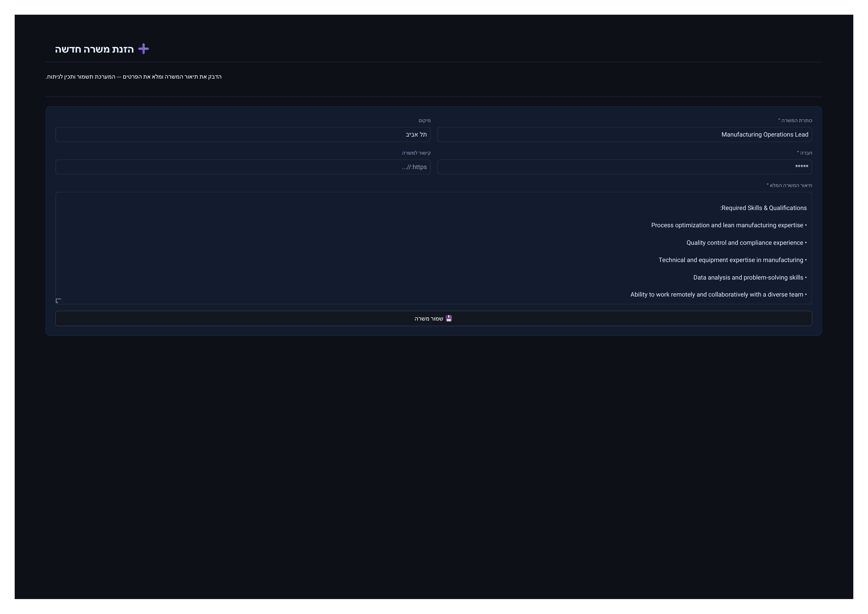Image resolution: width=868 pixels, height=614 pixels.
Task: Click the company field showing asterisks
Action: 625,167
